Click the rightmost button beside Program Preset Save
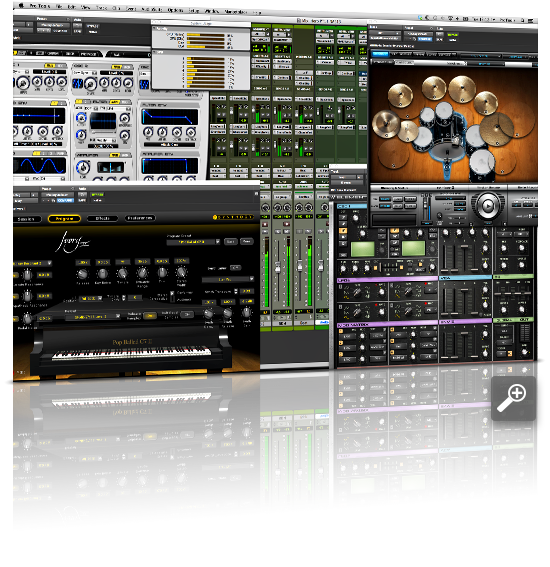550x567 pixels. coord(247,241)
